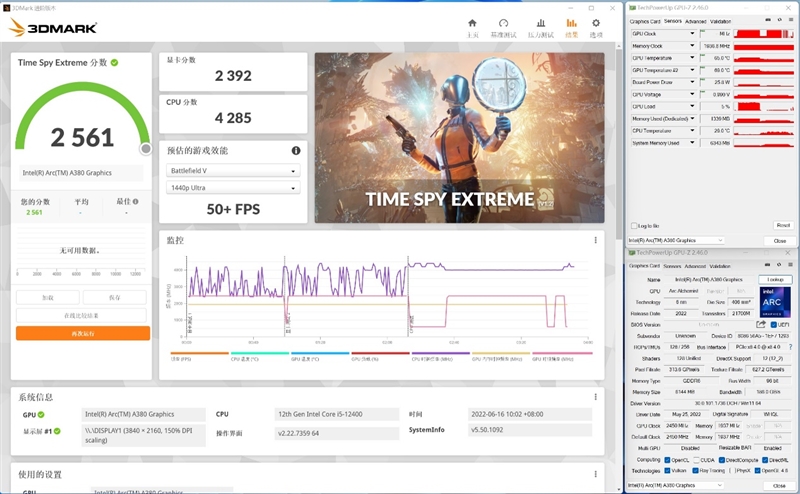Expand the GPU Clock sensor dropdown arrow
Image resolution: width=800 pixels, height=494 pixels.
tap(694, 33)
